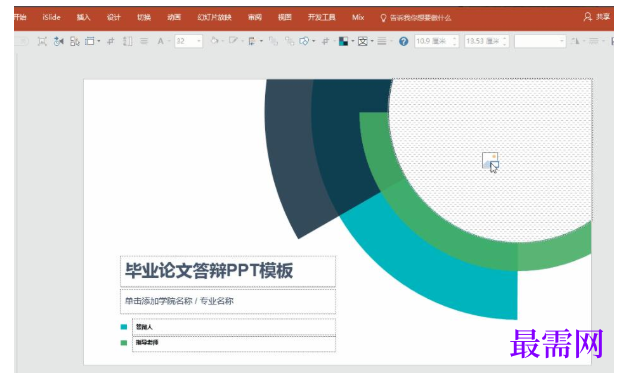
Task: Open the 审阅 tab
Action: (x=255, y=17)
